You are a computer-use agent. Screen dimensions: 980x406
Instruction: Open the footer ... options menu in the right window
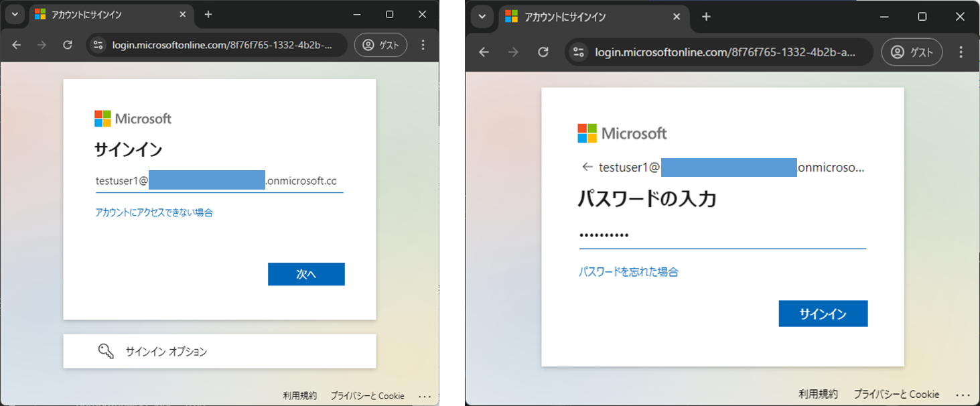click(x=961, y=395)
